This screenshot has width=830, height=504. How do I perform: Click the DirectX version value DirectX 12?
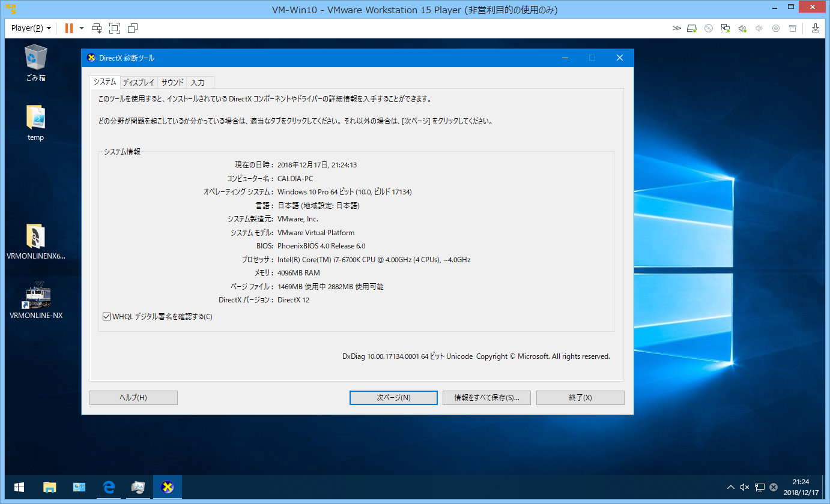[x=294, y=300]
